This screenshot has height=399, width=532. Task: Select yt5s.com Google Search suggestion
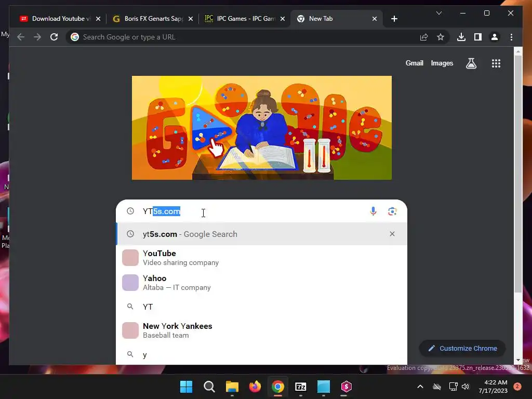[262, 234]
